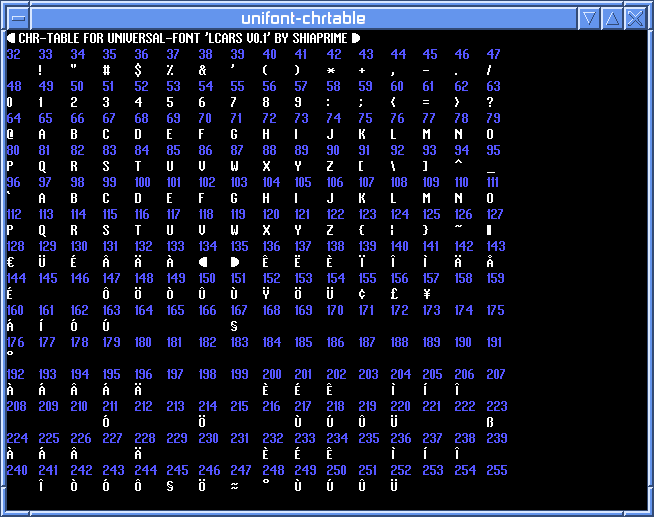Click the code number 165
This screenshot has width=654, height=517.
click(x=175, y=310)
